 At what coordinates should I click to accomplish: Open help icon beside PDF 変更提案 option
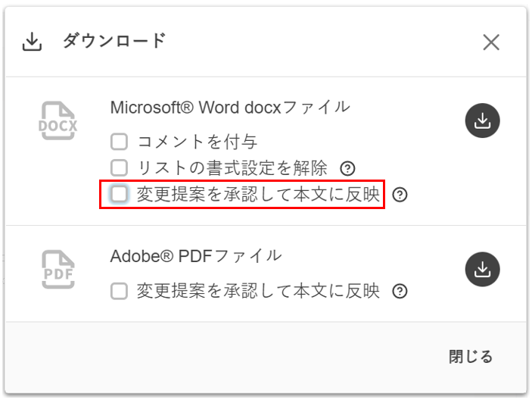point(400,292)
